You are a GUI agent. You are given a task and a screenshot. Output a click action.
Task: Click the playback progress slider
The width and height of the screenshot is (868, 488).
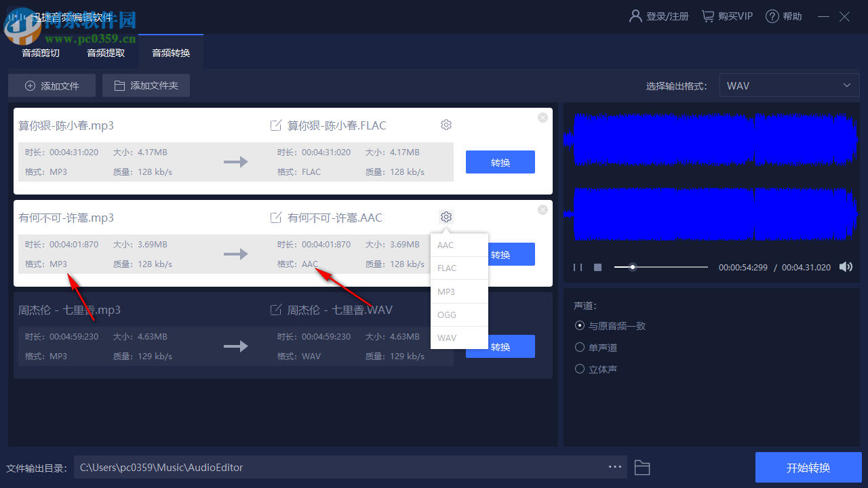click(x=632, y=267)
